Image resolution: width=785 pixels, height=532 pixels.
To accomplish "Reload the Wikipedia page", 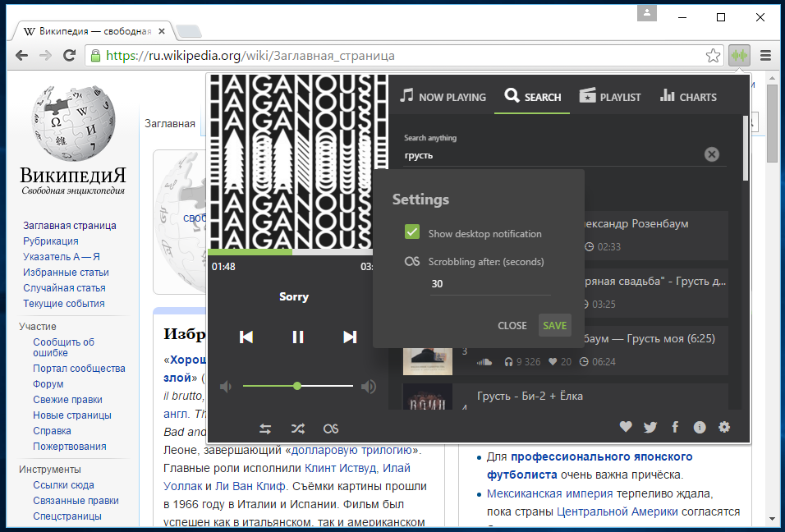I will (x=69, y=56).
